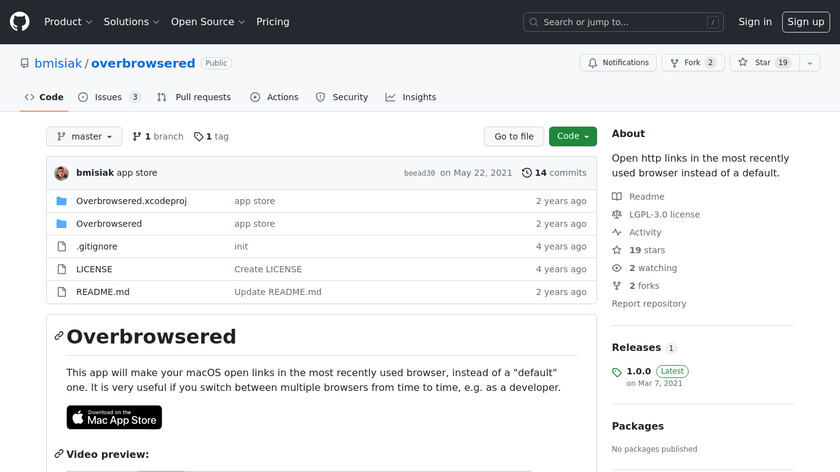Switch to the Issues tab
The width and height of the screenshot is (840, 472).
tap(109, 97)
